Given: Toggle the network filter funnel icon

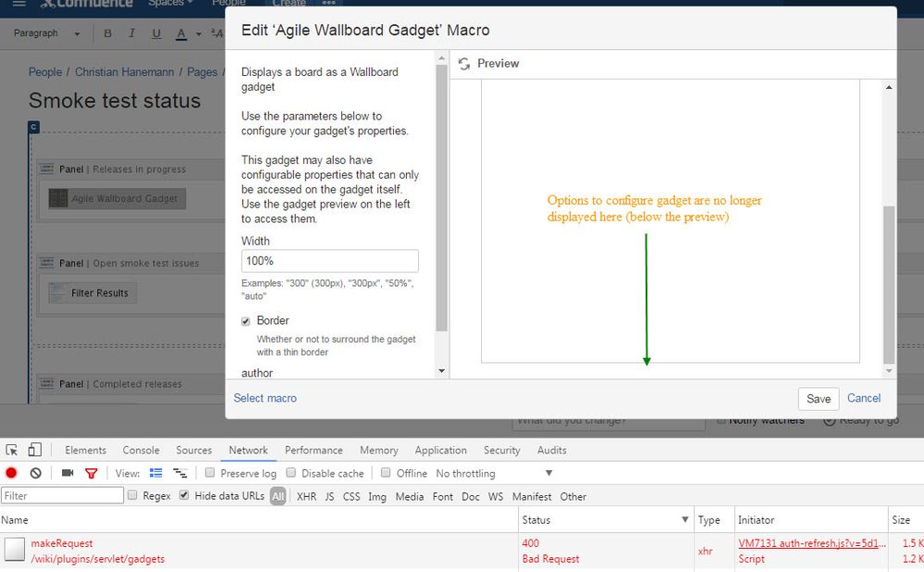Looking at the screenshot, I should pyautogui.click(x=92, y=473).
